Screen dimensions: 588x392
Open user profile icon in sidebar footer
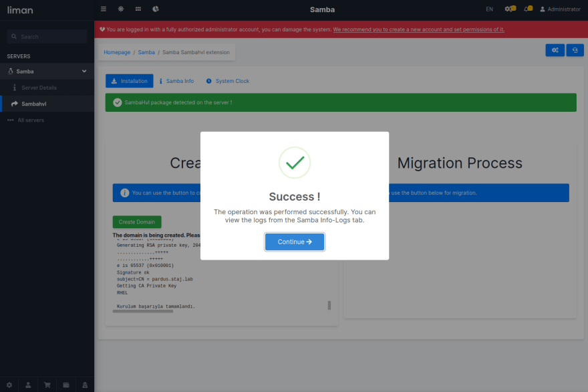28,385
